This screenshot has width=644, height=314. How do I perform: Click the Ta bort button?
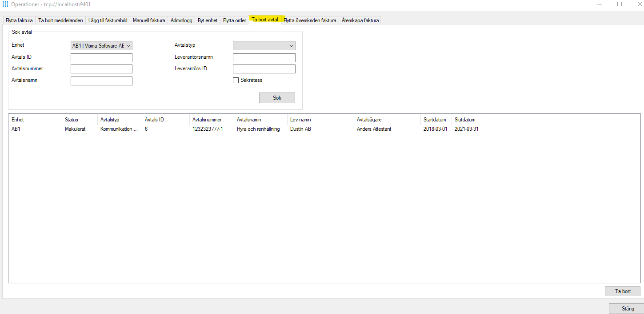click(622, 291)
